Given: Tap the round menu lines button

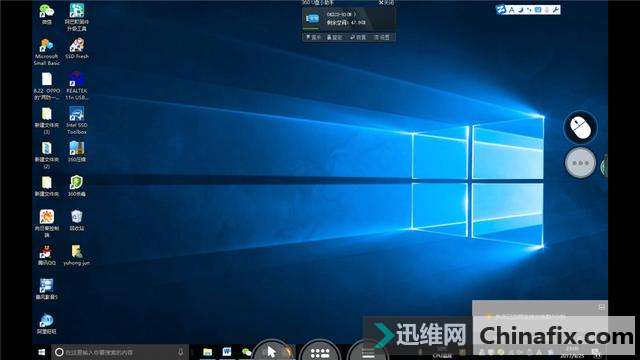Looking at the screenshot, I should 368,351.
